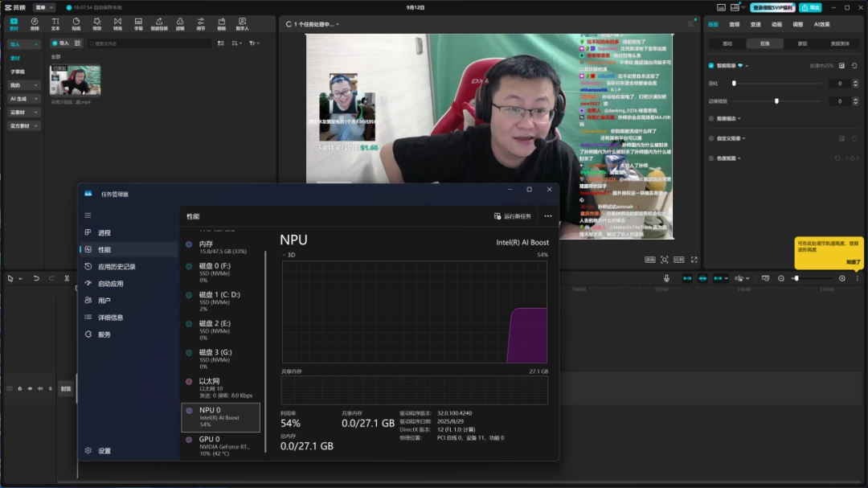Open the 菜单 dropdown in title bar

coord(43,7)
